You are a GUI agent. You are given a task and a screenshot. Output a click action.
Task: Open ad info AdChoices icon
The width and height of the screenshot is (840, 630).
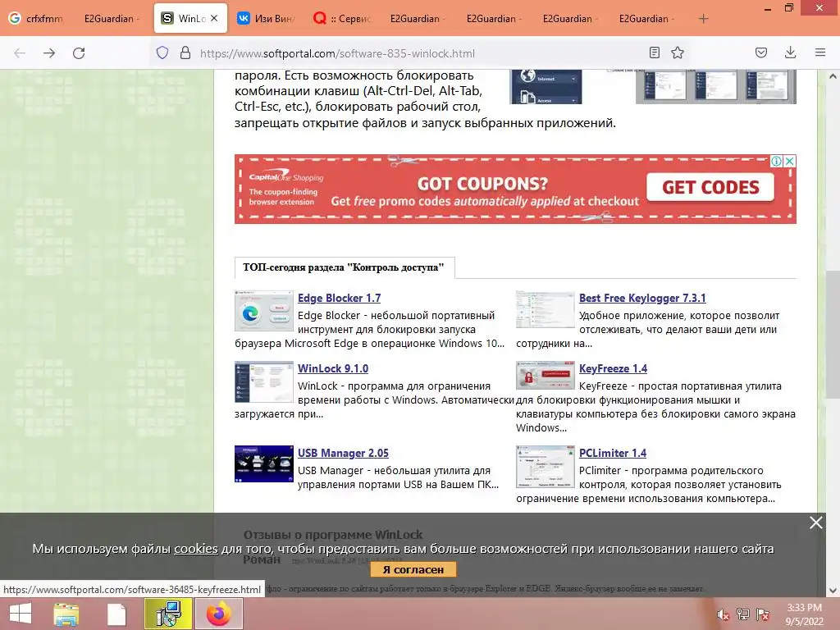point(776,162)
